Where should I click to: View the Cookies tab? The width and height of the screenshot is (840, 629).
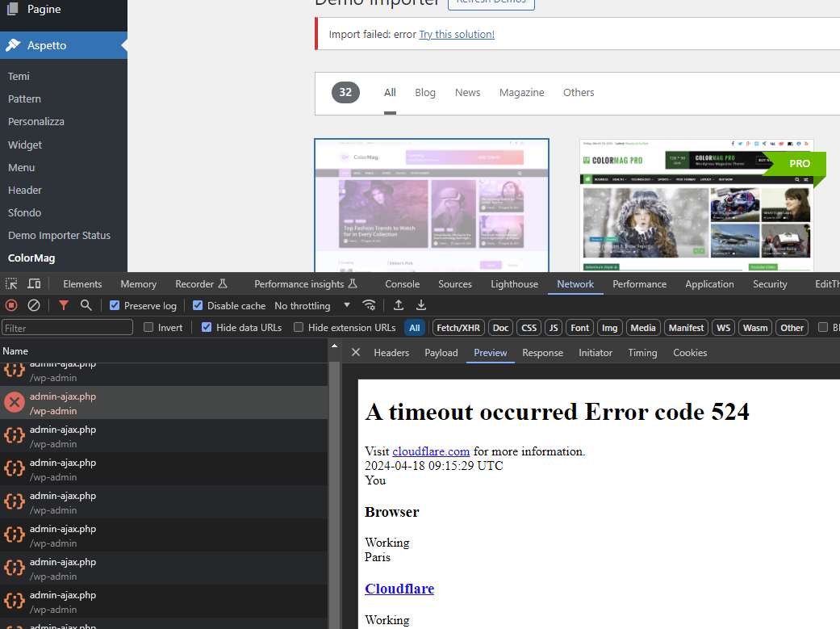coord(690,352)
